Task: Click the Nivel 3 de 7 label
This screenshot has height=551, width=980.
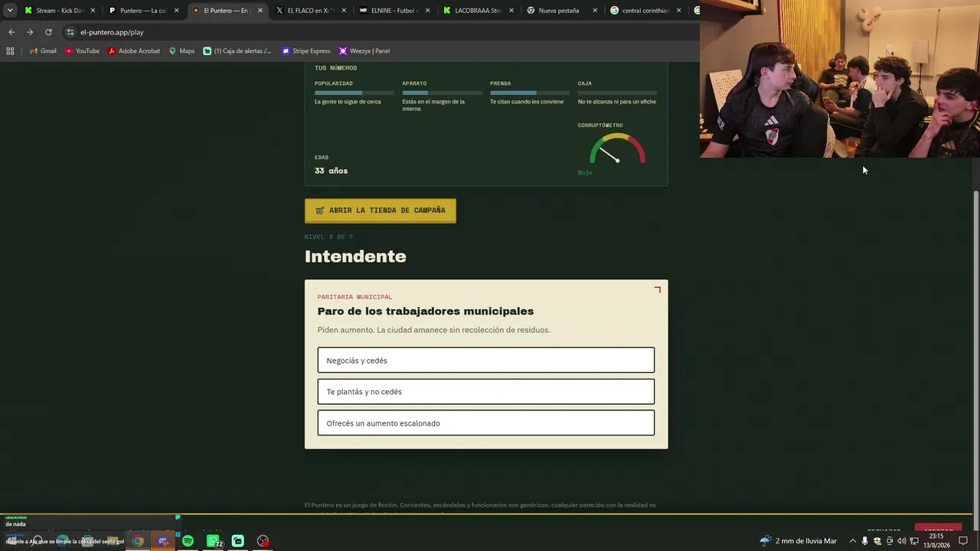Action: [328, 236]
